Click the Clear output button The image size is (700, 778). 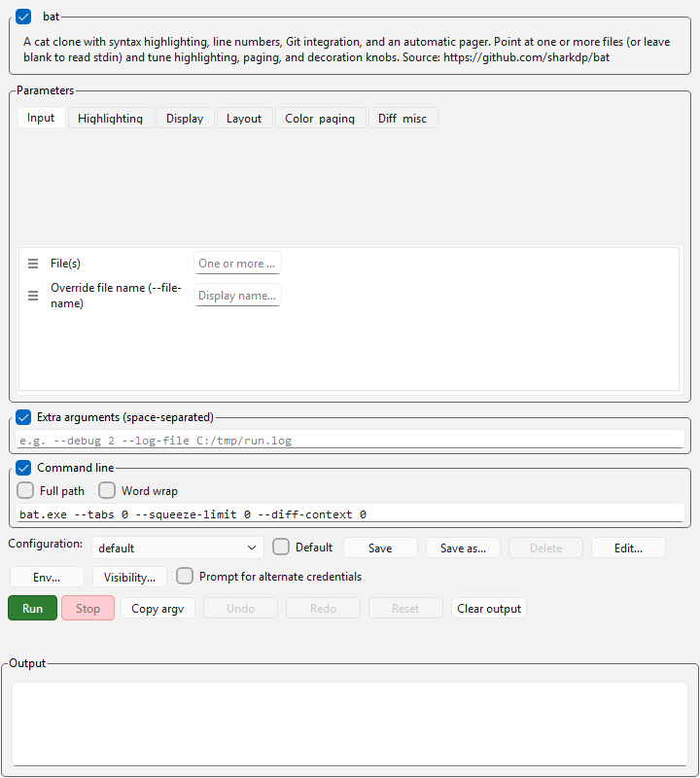point(489,609)
